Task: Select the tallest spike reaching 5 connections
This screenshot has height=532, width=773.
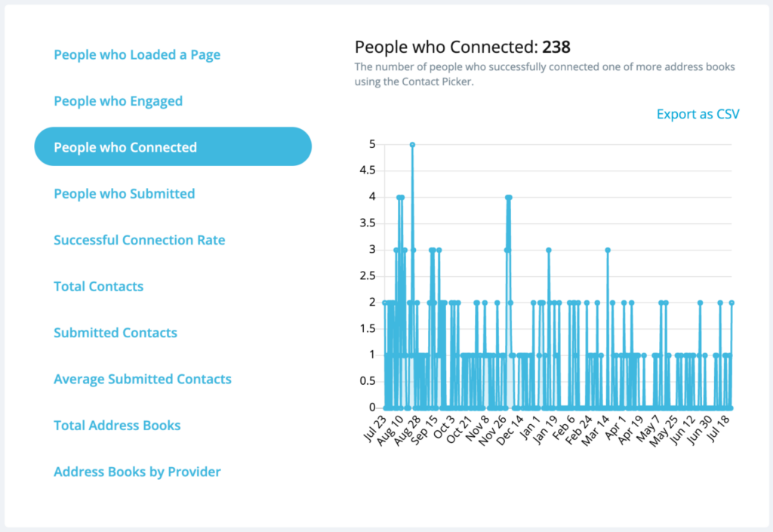Action: pos(412,143)
